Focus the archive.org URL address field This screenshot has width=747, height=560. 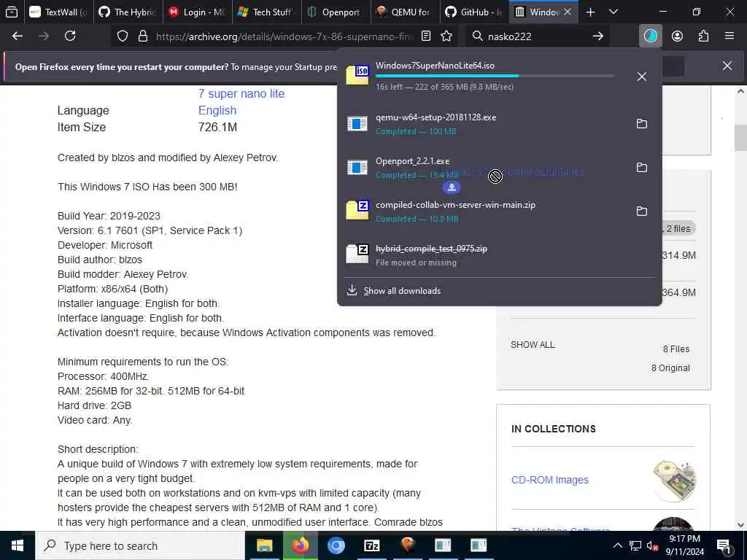coord(285,36)
